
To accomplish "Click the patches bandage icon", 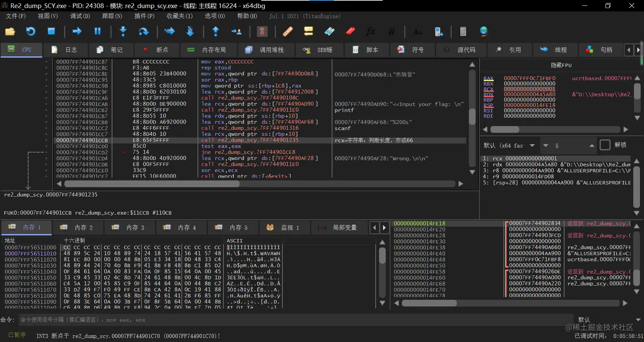I will point(287,31).
